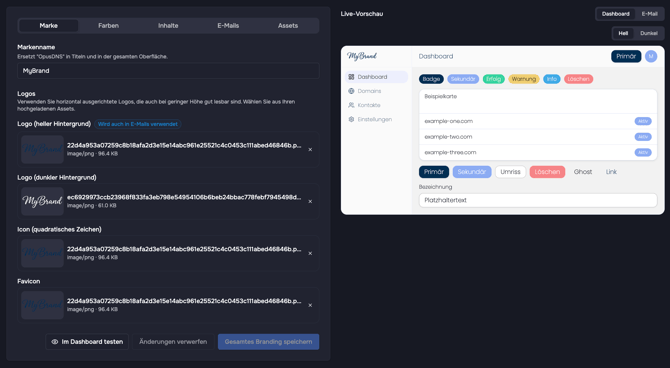Switch live preview to E-Mail
Image resolution: width=670 pixels, height=368 pixels.
[x=649, y=14]
